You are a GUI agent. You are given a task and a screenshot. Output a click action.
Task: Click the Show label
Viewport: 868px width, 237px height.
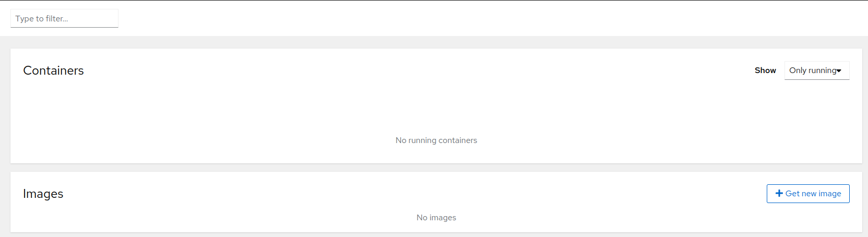(x=765, y=70)
